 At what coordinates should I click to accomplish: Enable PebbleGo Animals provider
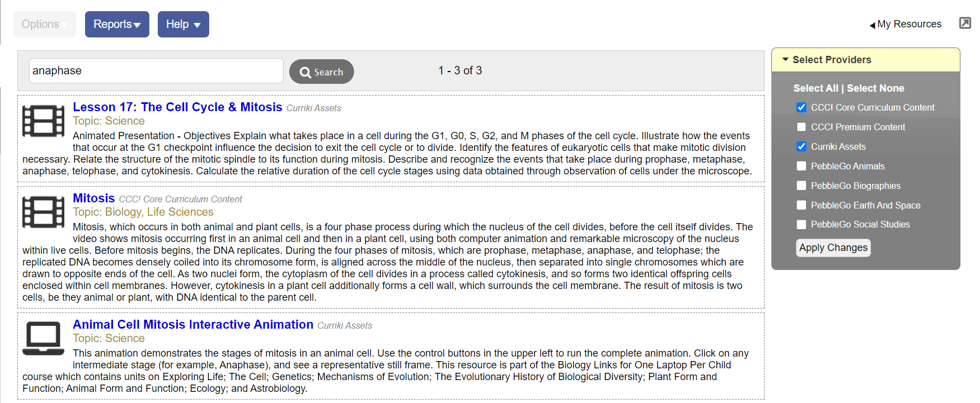point(802,166)
